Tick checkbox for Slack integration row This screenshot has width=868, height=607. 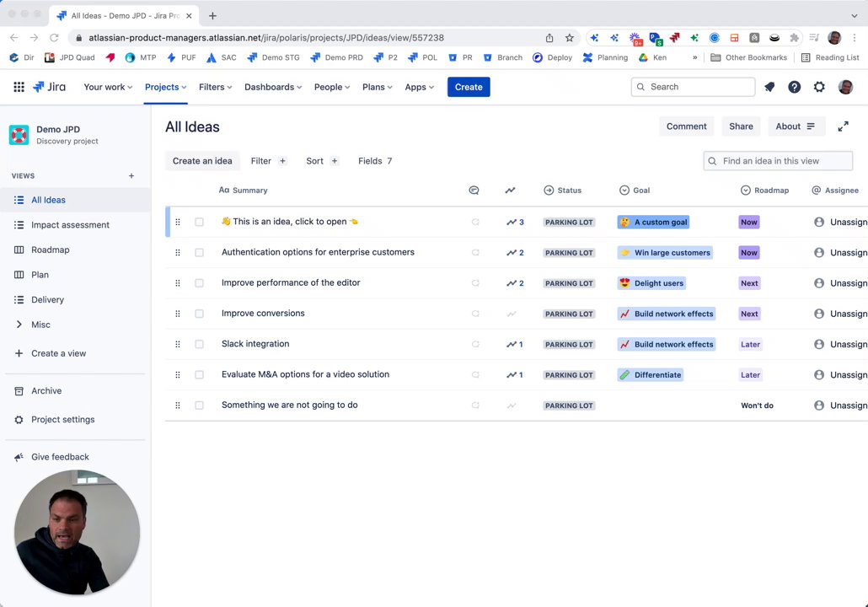click(x=199, y=344)
